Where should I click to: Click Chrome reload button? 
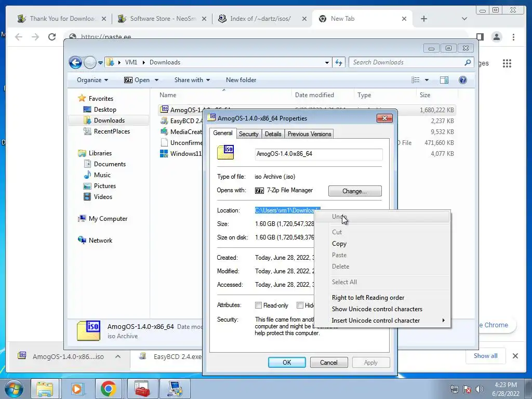[x=51, y=37]
